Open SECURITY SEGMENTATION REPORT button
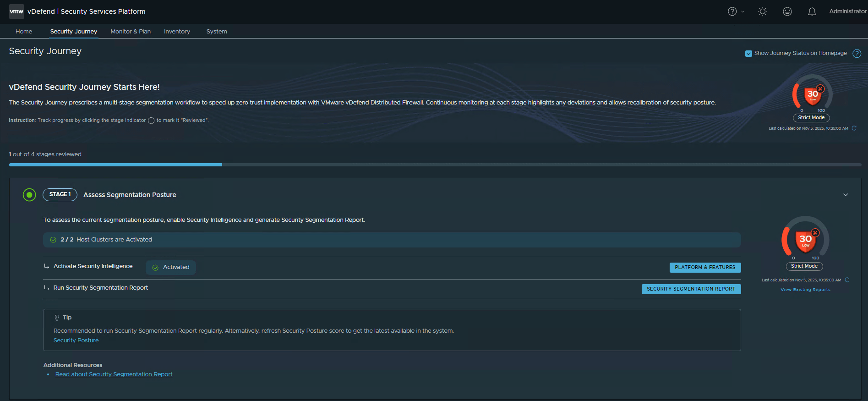The width and height of the screenshot is (868, 401). click(691, 289)
